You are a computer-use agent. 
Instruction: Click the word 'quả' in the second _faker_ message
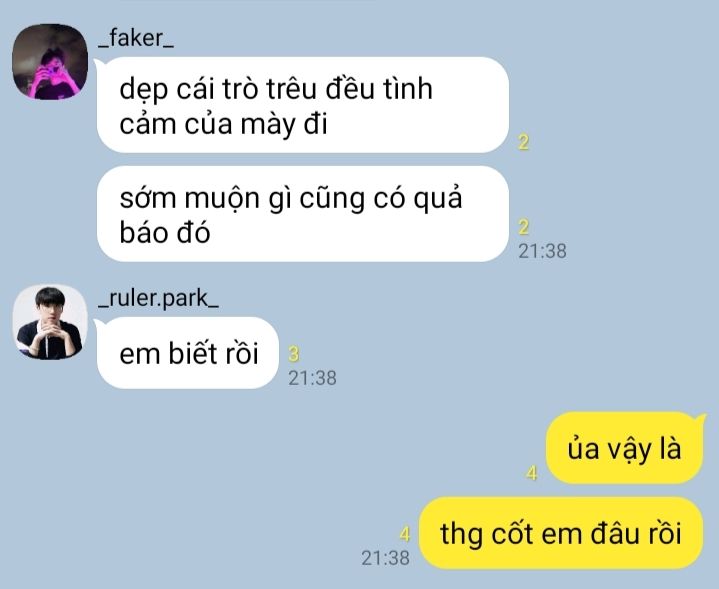[437, 199]
